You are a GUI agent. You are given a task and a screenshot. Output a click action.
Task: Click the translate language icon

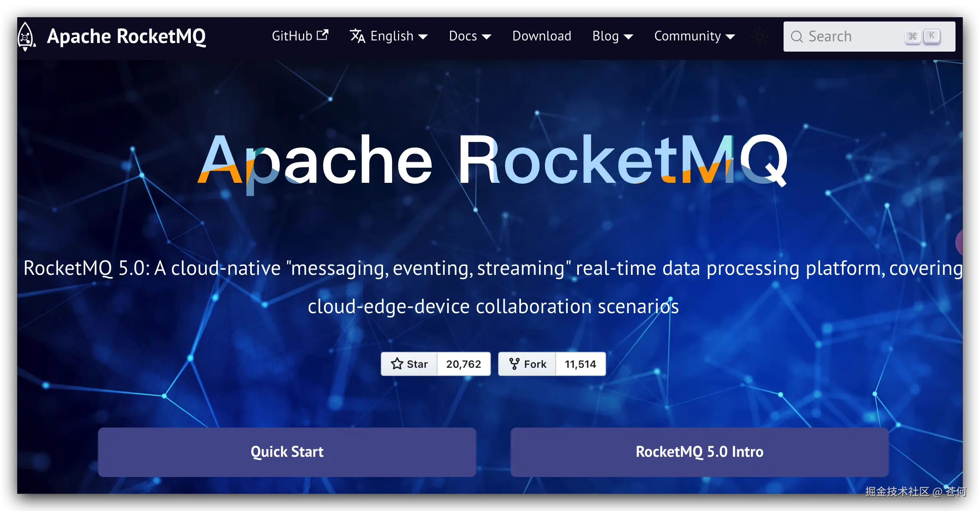[x=357, y=36]
